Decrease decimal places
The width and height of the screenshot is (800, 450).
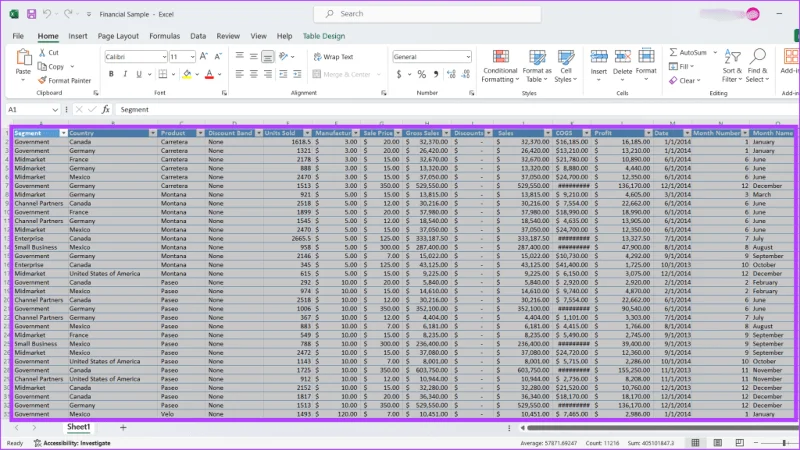[x=465, y=74]
